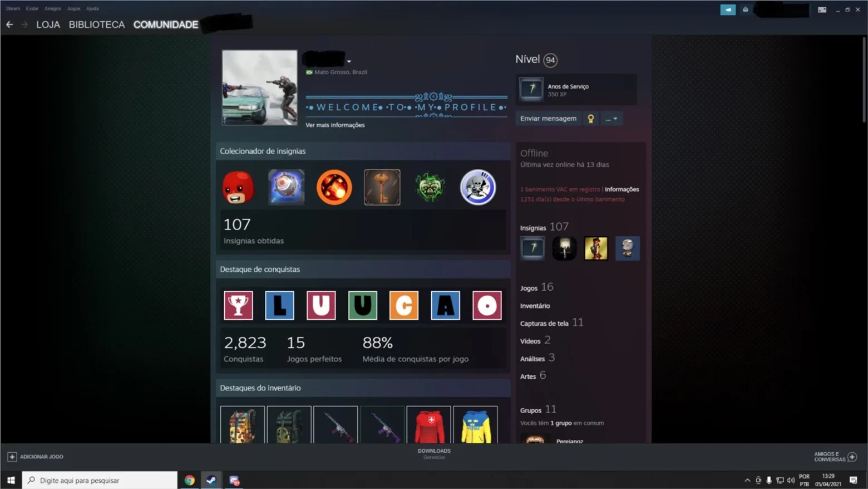Open the blue letter A achievement
This screenshot has width=868, height=489.
[446, 305]
